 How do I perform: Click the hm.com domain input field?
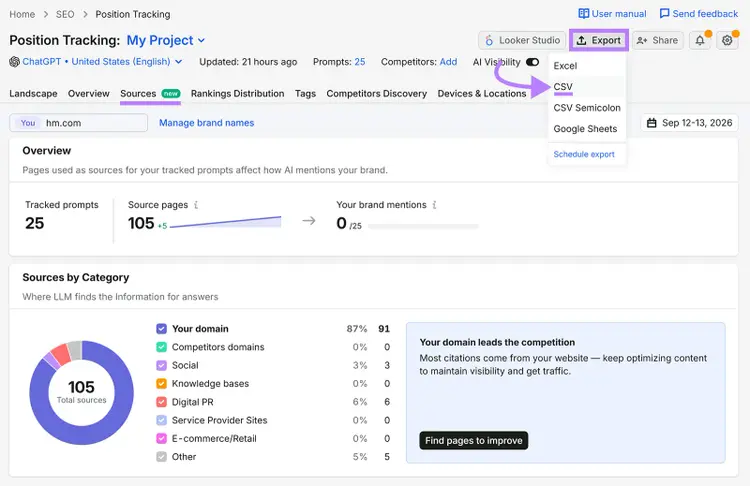pos(78,123)
